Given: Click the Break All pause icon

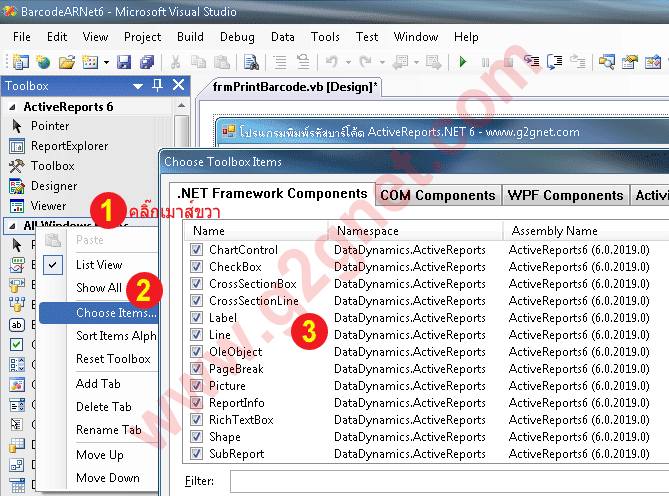Looking at the screenshot, I should (x=486, y=63).
